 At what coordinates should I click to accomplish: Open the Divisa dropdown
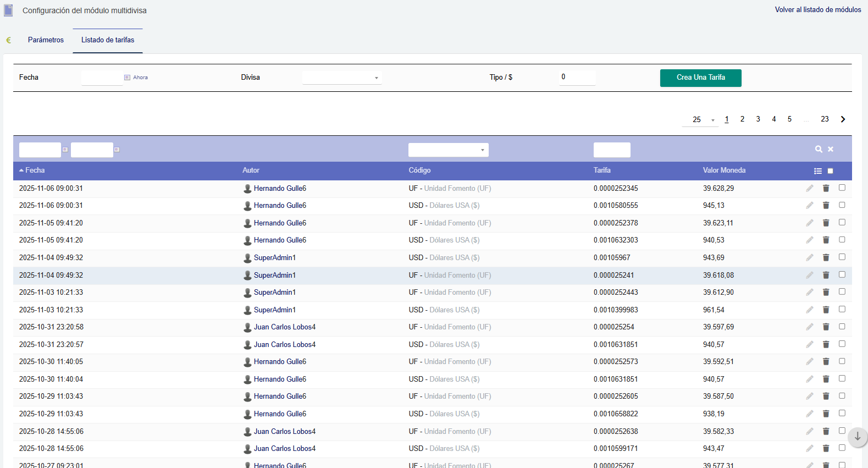341,78
